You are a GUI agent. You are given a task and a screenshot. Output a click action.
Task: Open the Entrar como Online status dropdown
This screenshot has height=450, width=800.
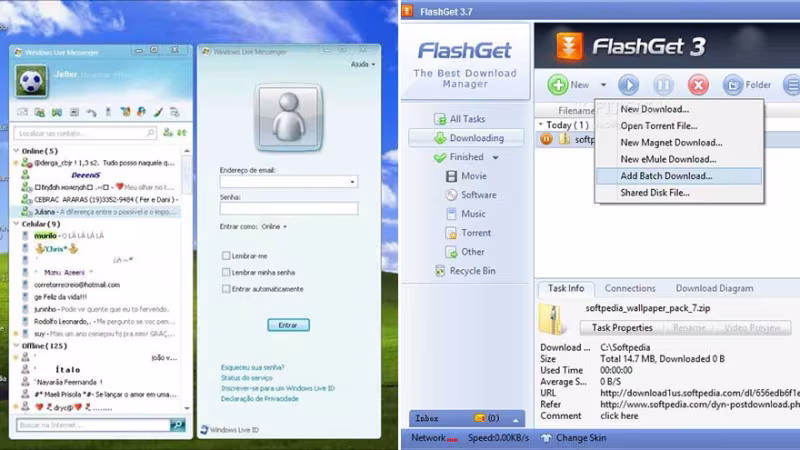pyautogui.click(x=274, y=227)
